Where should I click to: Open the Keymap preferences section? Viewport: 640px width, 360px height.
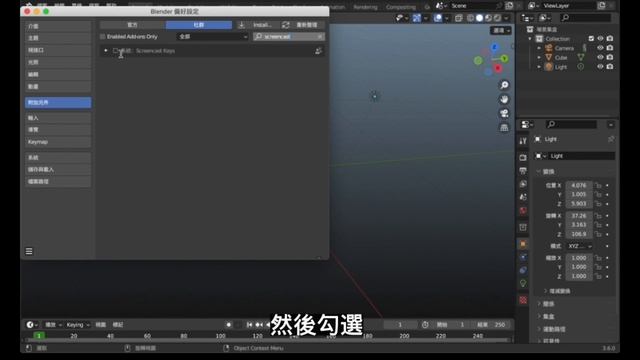[x=58, y=142]
